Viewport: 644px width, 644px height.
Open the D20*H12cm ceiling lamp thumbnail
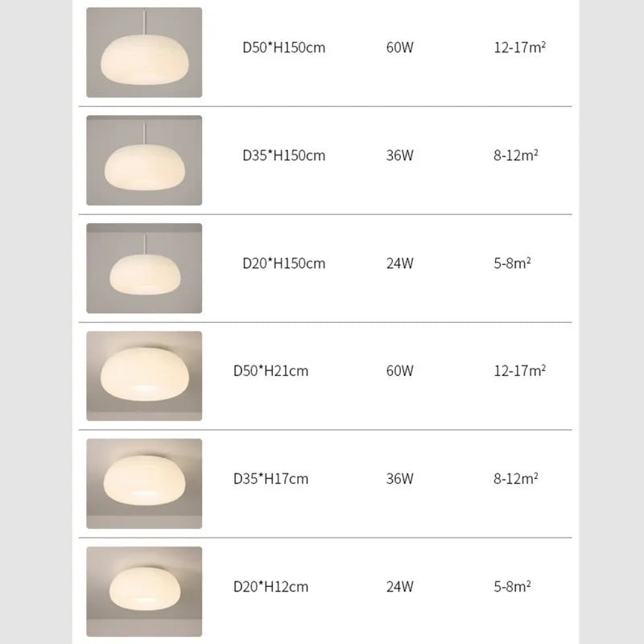144,592
